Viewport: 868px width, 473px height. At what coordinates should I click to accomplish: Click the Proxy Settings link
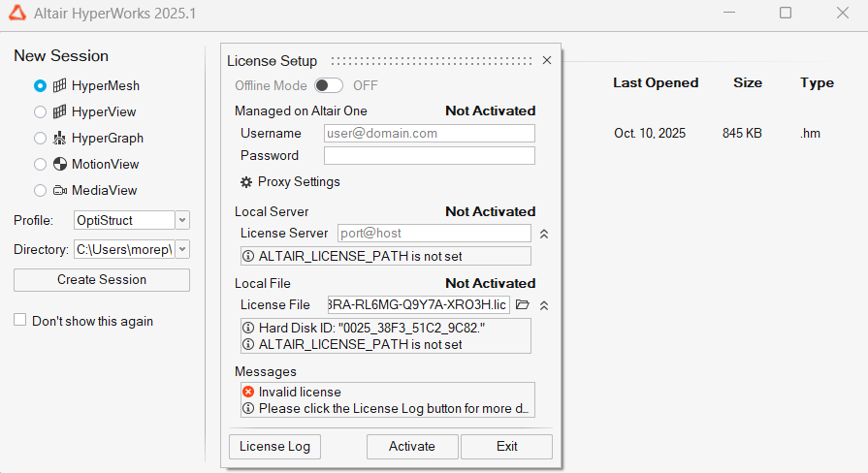[x=299, y=182]
